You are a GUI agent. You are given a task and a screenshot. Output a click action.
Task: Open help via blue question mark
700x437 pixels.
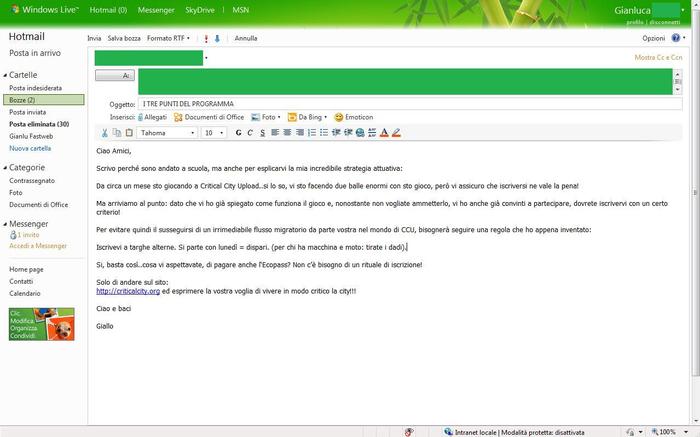(x=676, y=38)
